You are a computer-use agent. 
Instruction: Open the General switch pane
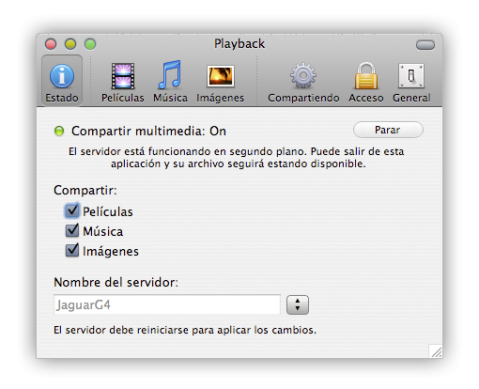pos(411,82)
